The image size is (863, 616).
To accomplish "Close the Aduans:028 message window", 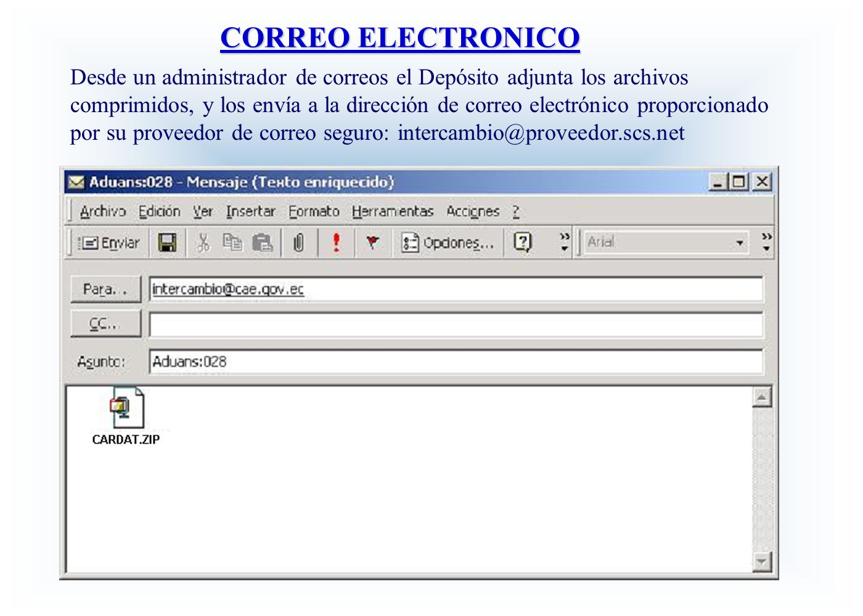I will click(762, 182).
